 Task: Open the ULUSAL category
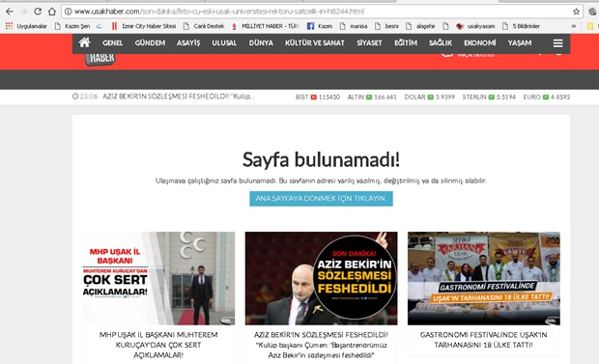224,43
